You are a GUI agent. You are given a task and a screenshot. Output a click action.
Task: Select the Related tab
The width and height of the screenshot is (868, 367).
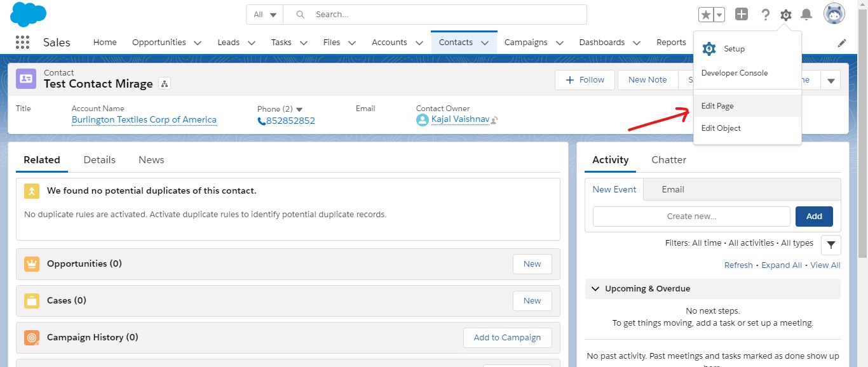pos(42,160)
